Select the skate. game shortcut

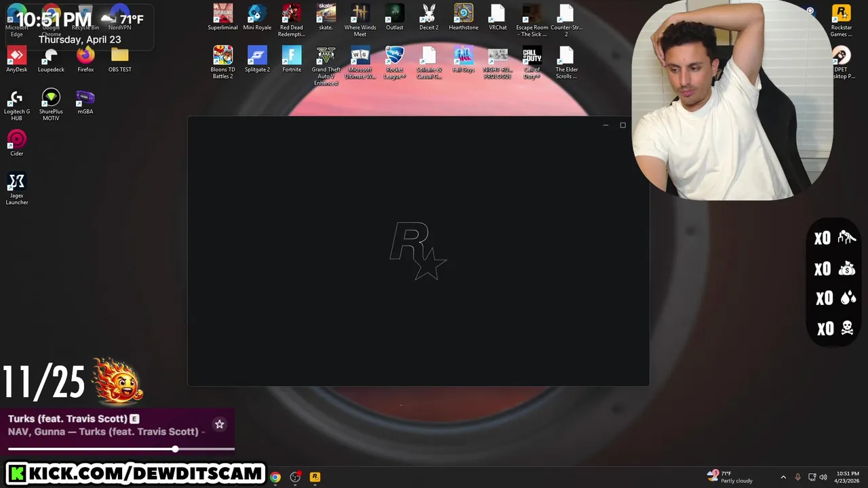point(325,18)
